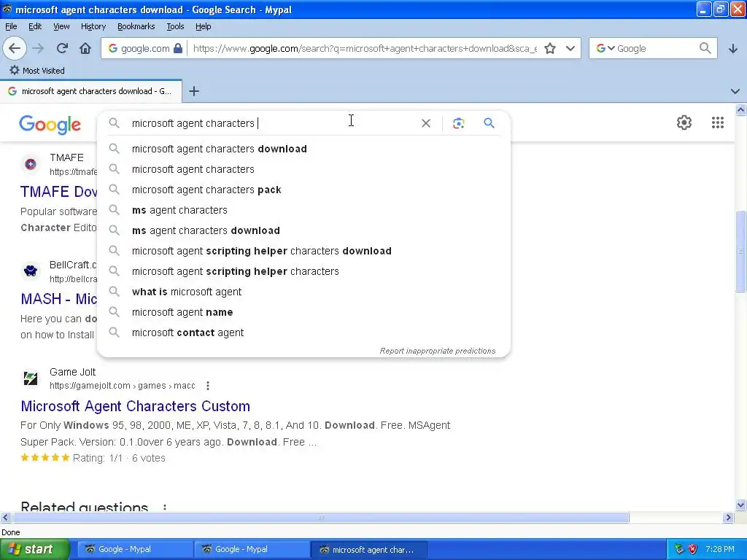Screen dimensions: 747x560
Task: Go back with the browser back arrow
Action: (x=15, y=48)
